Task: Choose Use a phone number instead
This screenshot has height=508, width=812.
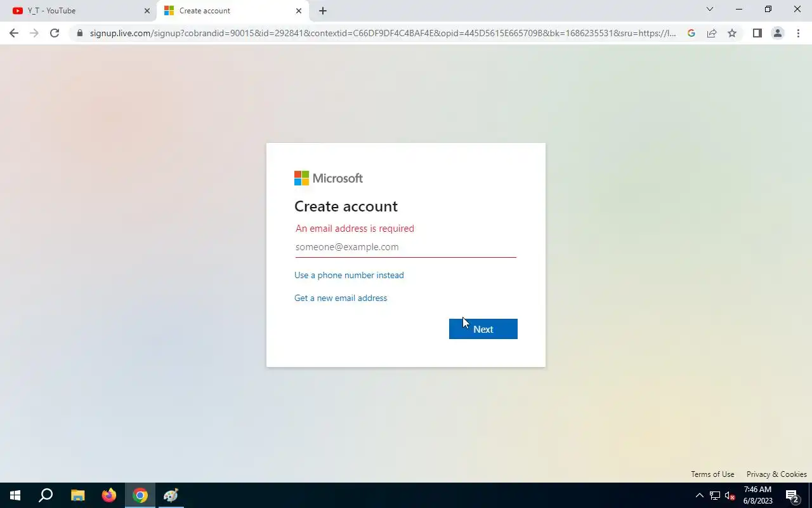Action: pyautogui.click(x=349, y=275)
